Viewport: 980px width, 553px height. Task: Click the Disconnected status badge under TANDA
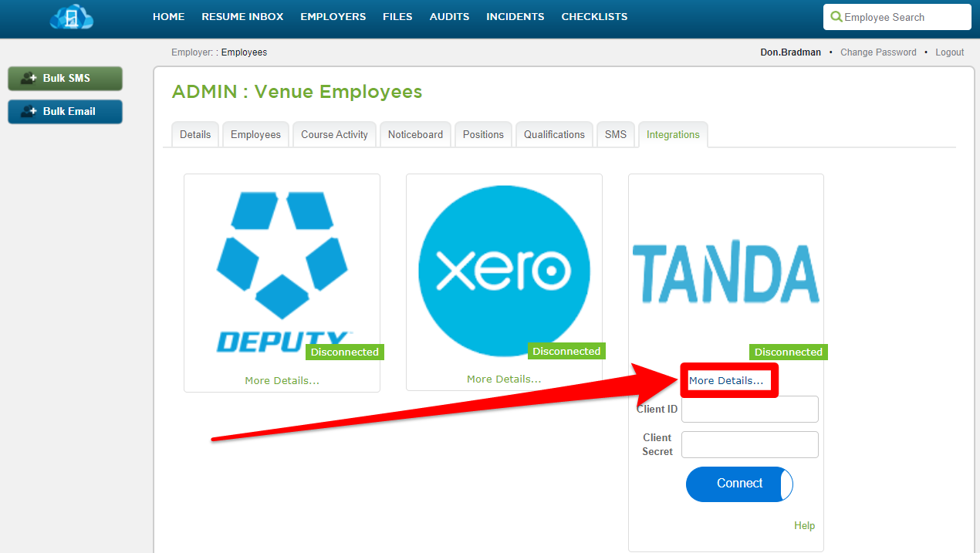[x=788, y=352]
